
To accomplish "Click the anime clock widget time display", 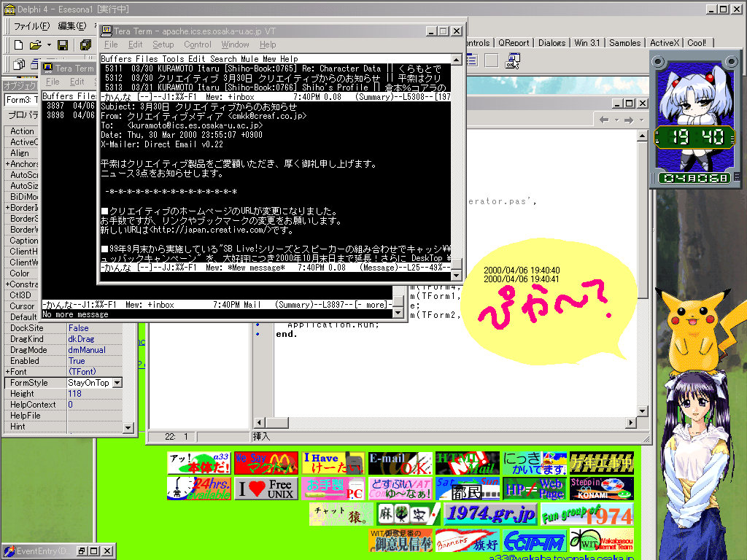I will point(696,137).
